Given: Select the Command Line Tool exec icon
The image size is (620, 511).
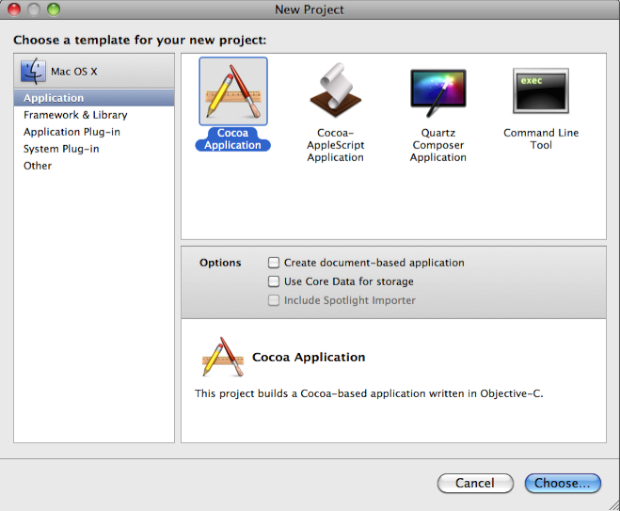Looking at the screenshot, I should point(541,91).
